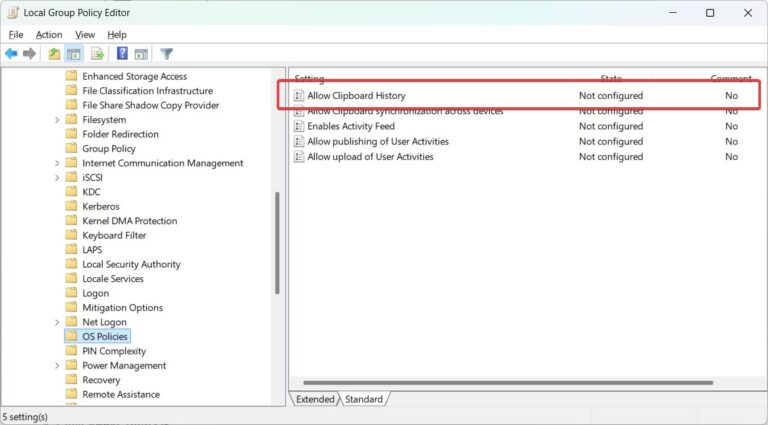Select PIN Complexity in the tree
This screenshot has width=768, height=425.
[114, 351]
